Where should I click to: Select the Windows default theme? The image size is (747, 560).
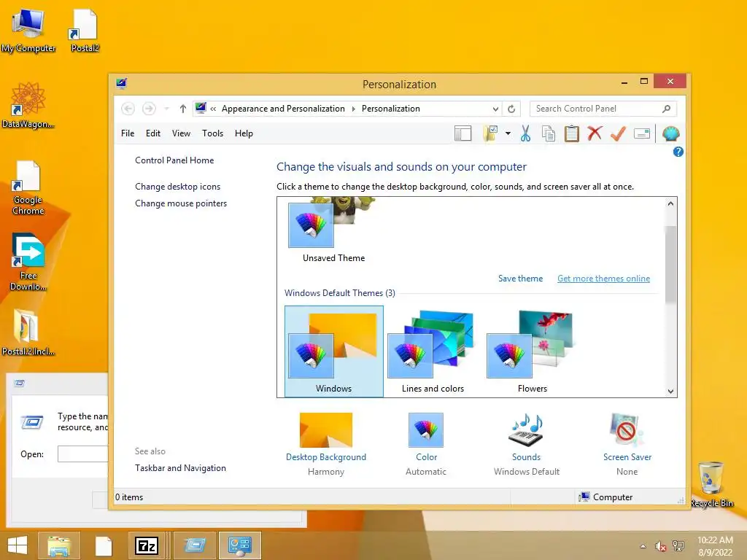click(334, 351)
